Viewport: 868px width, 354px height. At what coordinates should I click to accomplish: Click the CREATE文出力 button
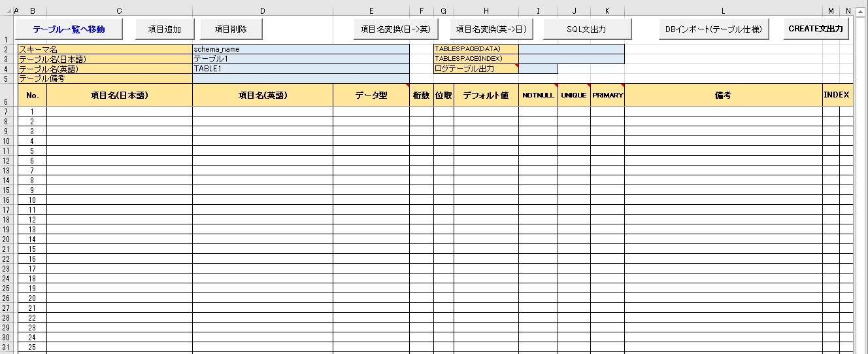(816, 29)
